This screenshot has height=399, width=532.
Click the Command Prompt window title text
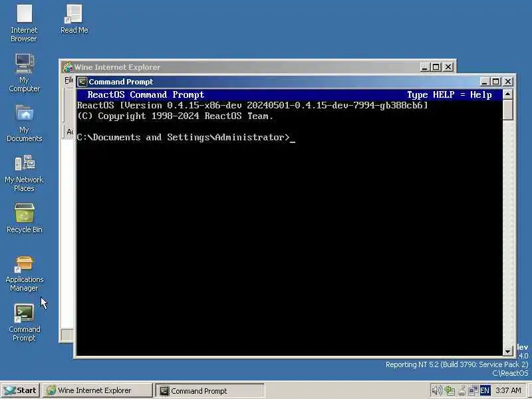pyautogui.click(x=121, y=82)
